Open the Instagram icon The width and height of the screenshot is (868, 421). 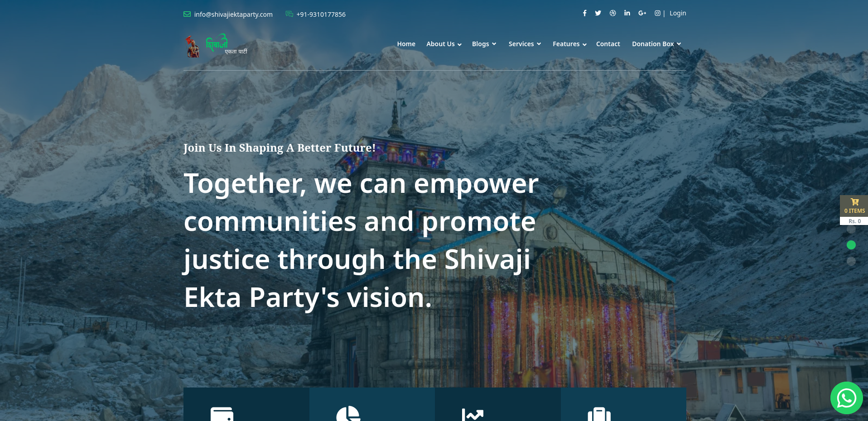click(x=657, y=13)
